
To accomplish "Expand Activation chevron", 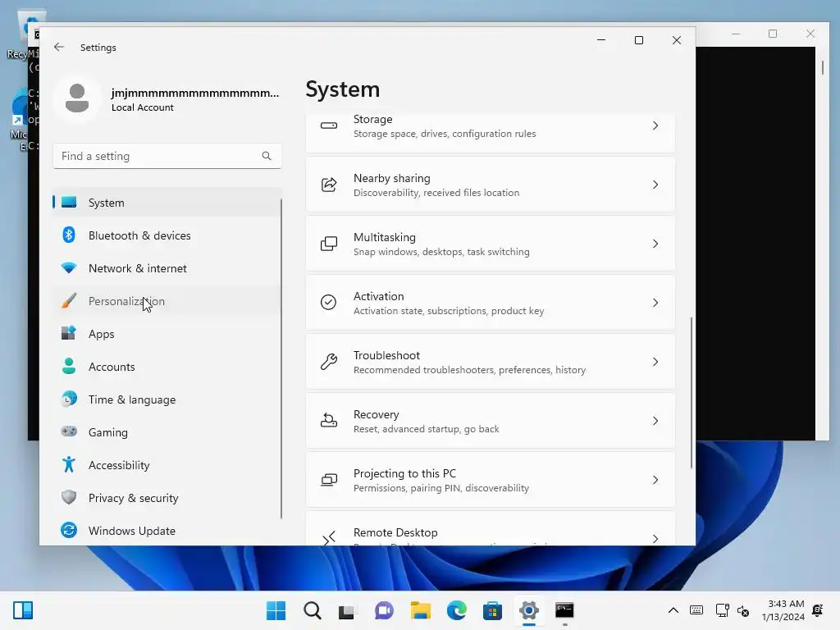I will click(x=655, y=303).
